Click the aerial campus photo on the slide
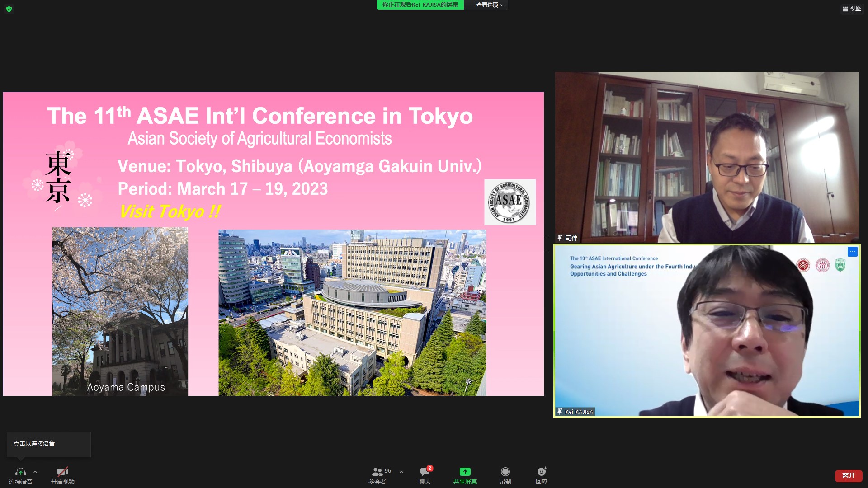This screenshot has width=868, height=488. (352, 313)
